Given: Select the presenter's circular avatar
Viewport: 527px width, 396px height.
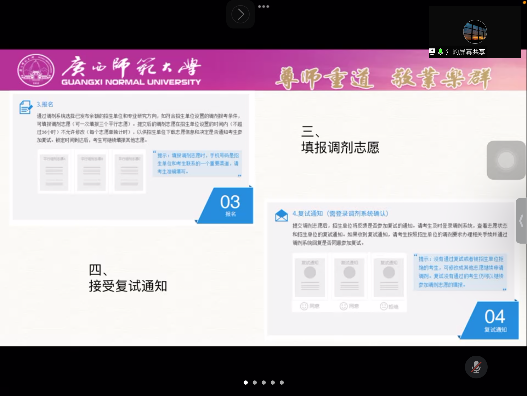Looking at the screenshot, I should [475, 32].
